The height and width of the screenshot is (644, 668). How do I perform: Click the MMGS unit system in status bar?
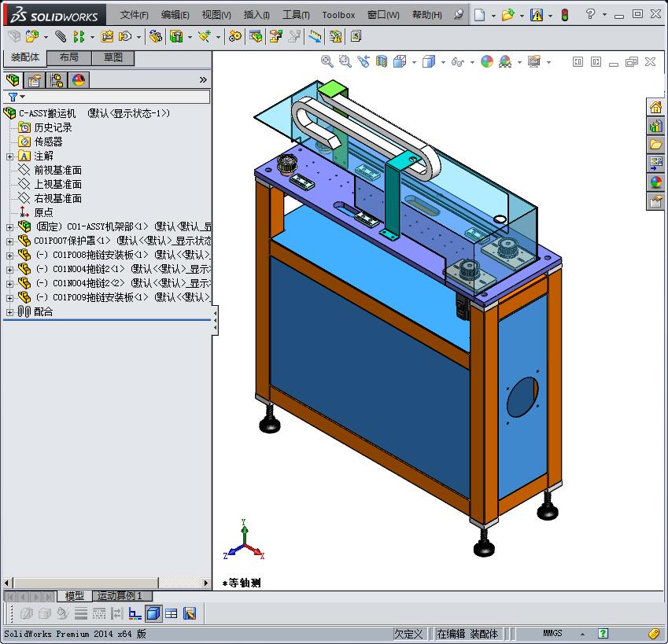[552, 633]
